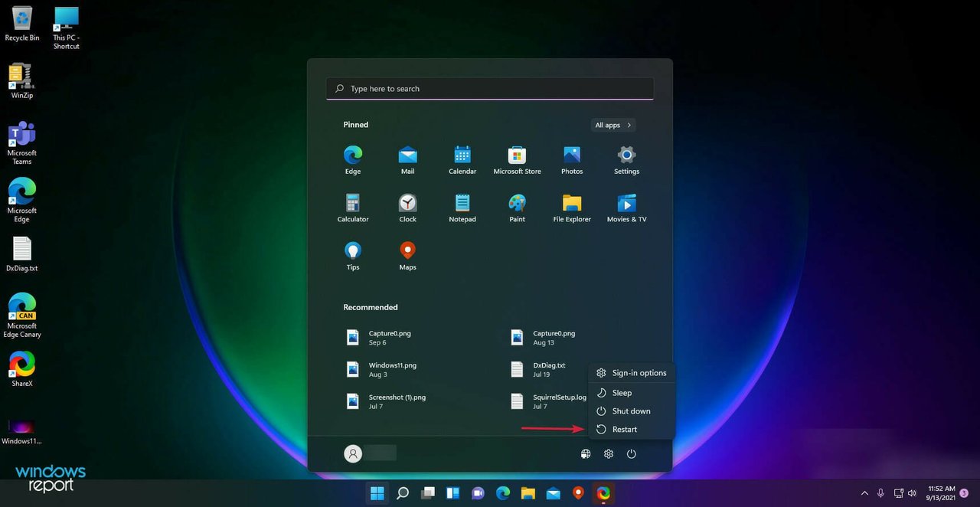980x507 pixels.
Task: Click the gear icon beside the Power button
Action: pos(609,454)
